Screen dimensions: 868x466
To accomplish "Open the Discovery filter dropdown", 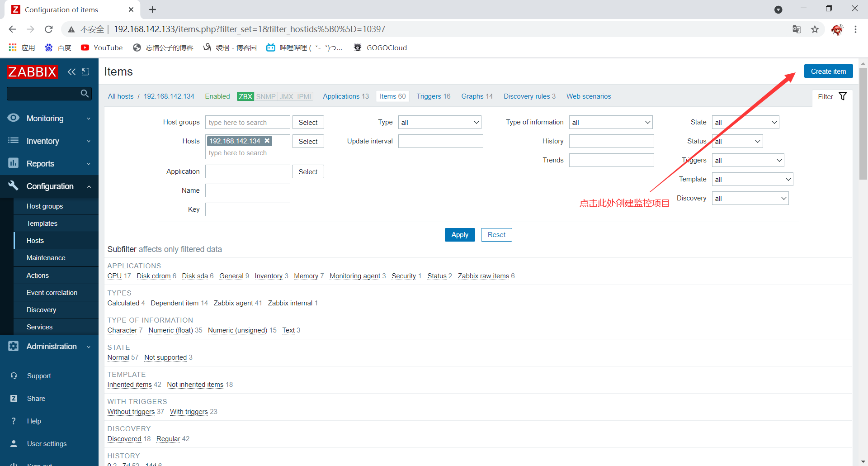I will pyautogui.click(x=750, y=198).
